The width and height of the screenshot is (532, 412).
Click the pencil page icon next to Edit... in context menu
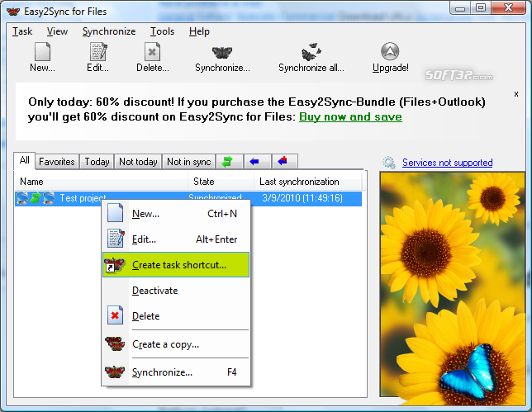tap(116, 238)
